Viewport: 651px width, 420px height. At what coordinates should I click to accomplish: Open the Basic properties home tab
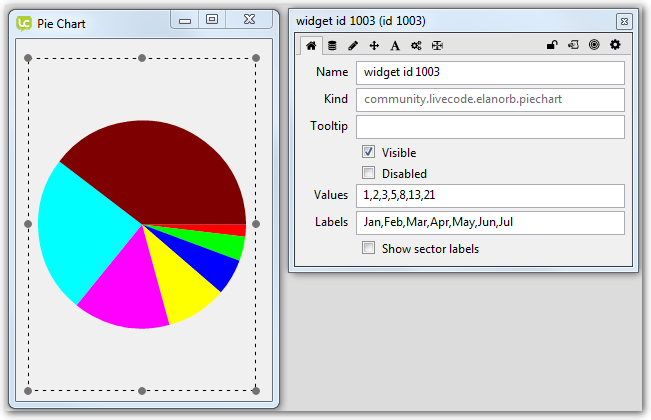311,45
